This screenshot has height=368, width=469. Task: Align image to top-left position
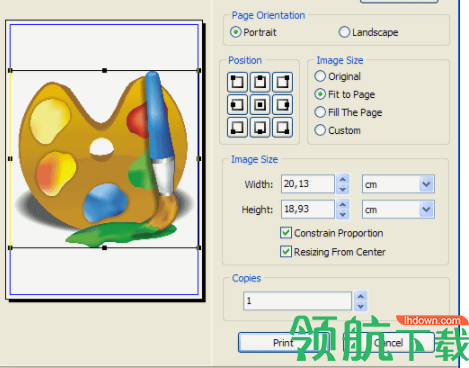click(x=237, y=82)
